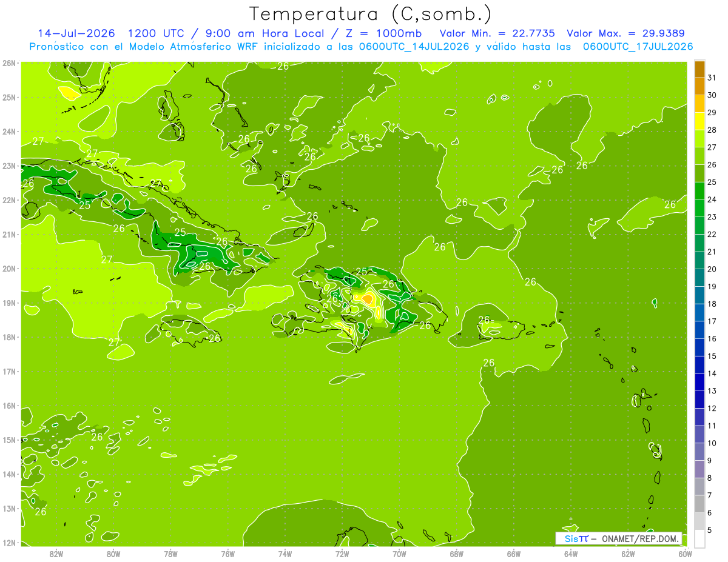Pick the purple swatch between 8 and 9
Viewport: 728px width, 562px height.
point(699,469)
